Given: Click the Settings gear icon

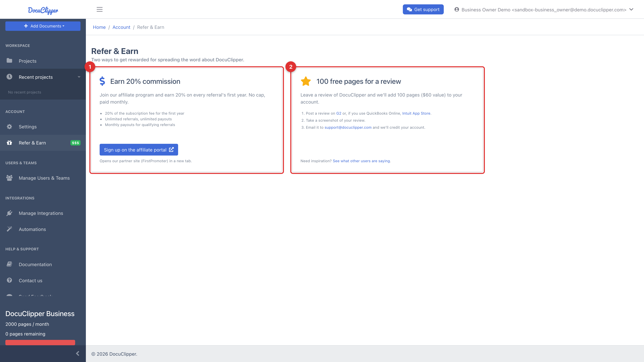Looking at the screenshot, I should tap(9, 127).
